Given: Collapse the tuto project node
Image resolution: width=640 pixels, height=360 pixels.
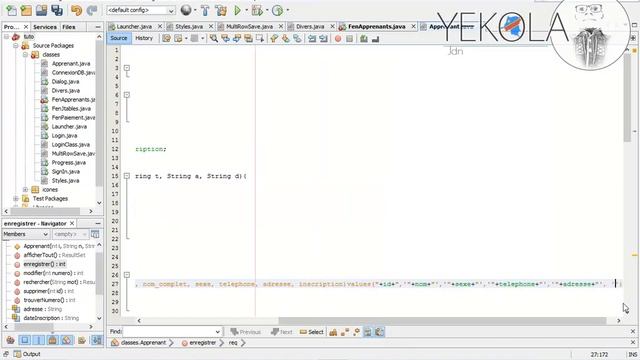Looking at the screenshot, I should click(7, 37).
